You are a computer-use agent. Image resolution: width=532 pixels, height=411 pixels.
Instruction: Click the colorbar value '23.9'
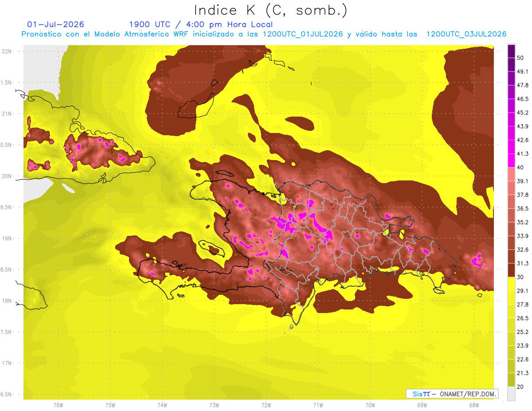click(x=523, y=346)
